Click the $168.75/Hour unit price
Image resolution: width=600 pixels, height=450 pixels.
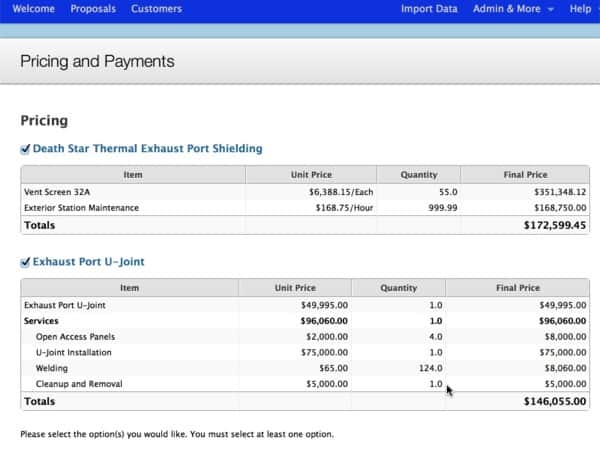click(344, 208)
